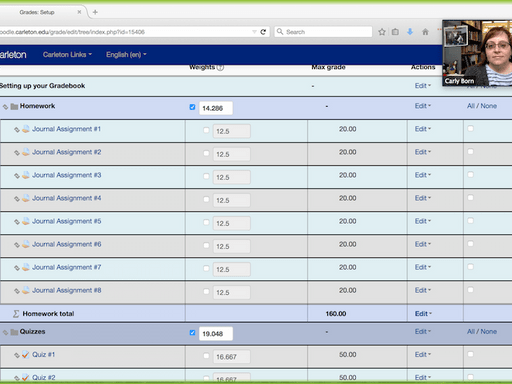Click the move icon beside Journal Assignment #1

pyautogui.click(x=17, y=130)
